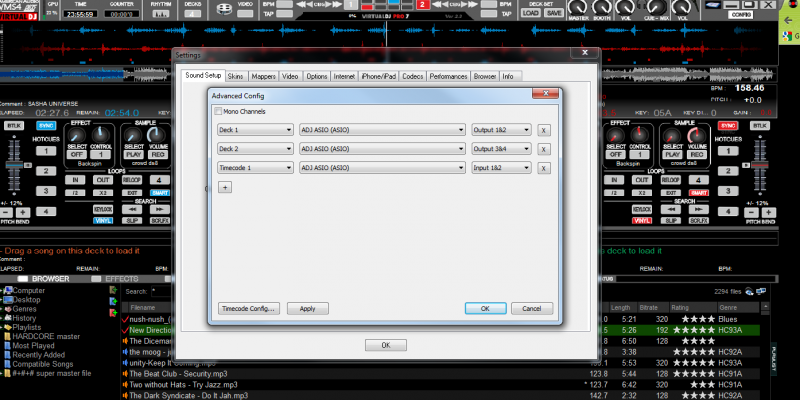Toggle left deck effect OFF button
The image size is (800, 400).
coord(77,154)
